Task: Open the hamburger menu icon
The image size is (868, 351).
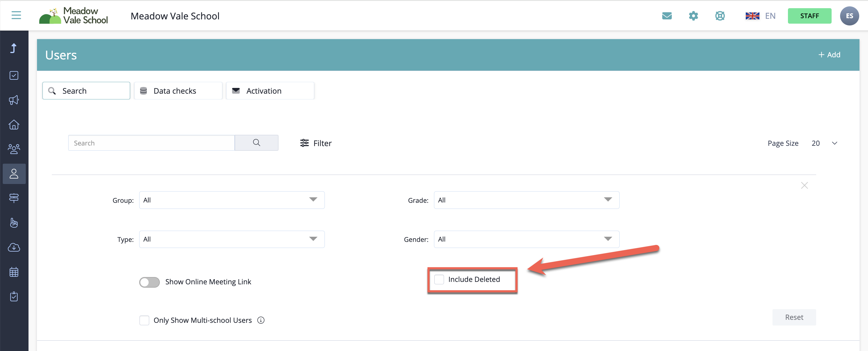Action: click(16, 15)
